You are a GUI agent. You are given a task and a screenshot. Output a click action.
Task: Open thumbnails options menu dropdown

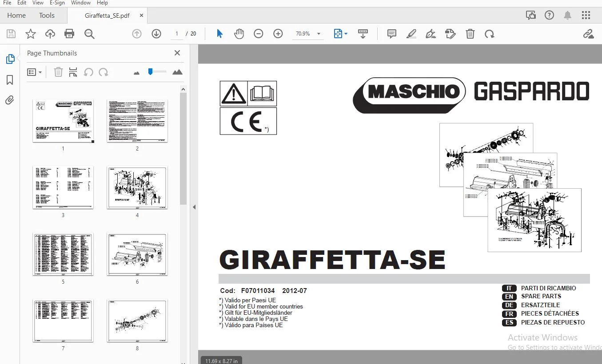(34, 72)
